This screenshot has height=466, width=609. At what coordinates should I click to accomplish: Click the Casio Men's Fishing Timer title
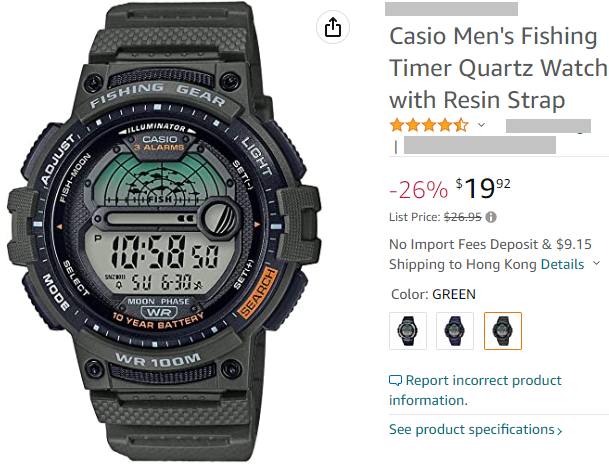(498, 68)
